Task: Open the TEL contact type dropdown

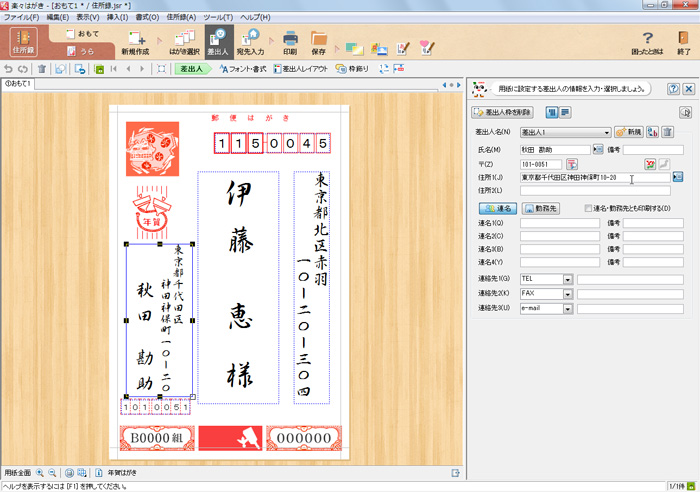Action: point(568,279)
